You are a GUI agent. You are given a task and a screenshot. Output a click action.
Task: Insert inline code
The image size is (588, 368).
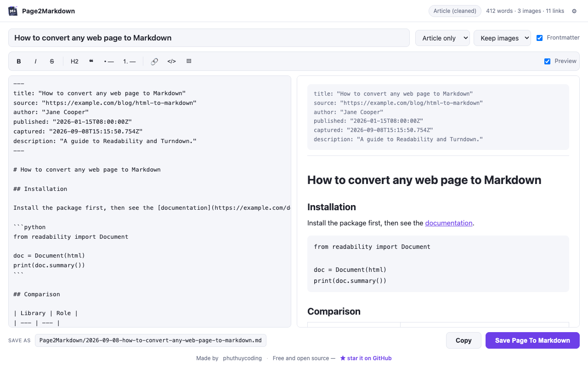click(171, 61)
